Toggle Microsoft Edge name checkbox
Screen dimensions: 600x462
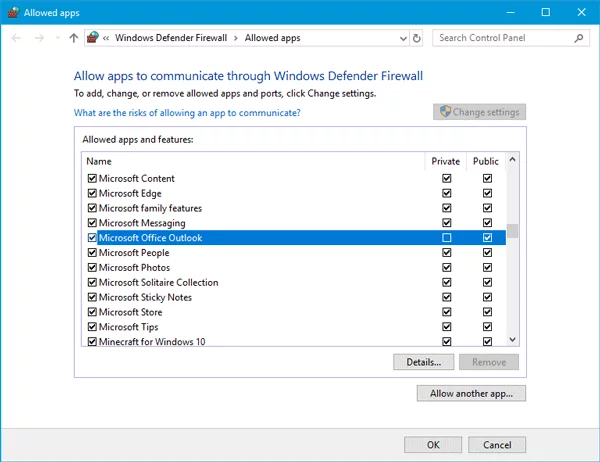[92, 193]
